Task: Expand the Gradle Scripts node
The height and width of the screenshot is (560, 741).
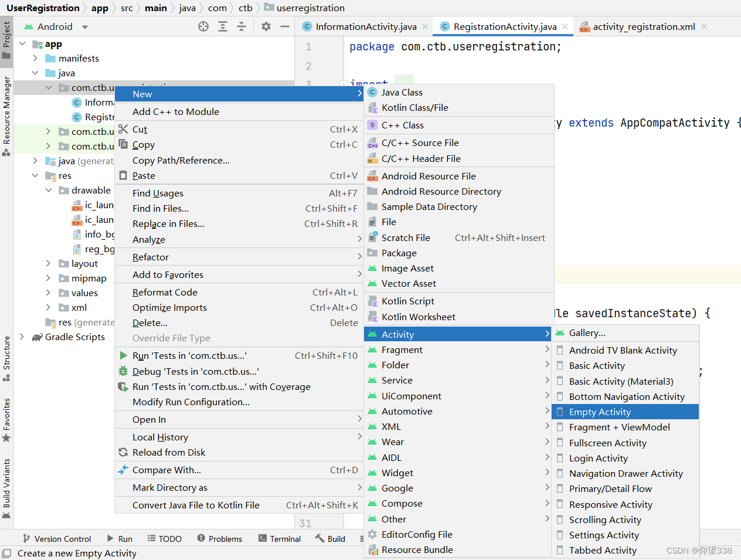Action: coord(22,337)
